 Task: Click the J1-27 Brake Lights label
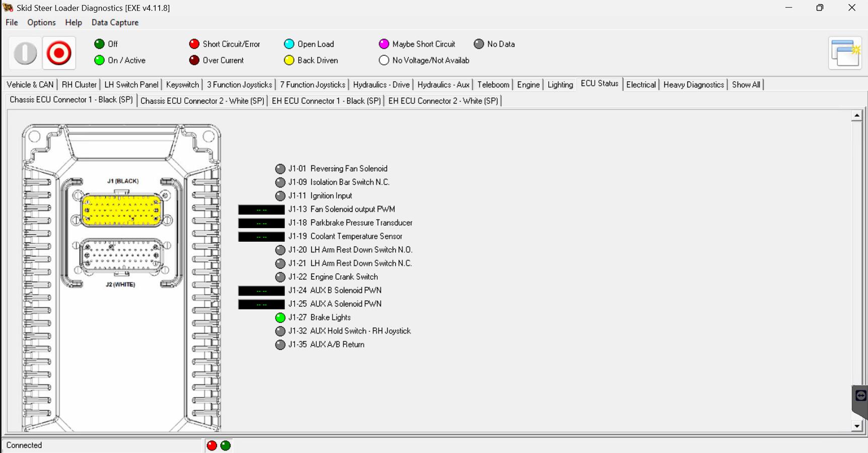coord(320,318)
